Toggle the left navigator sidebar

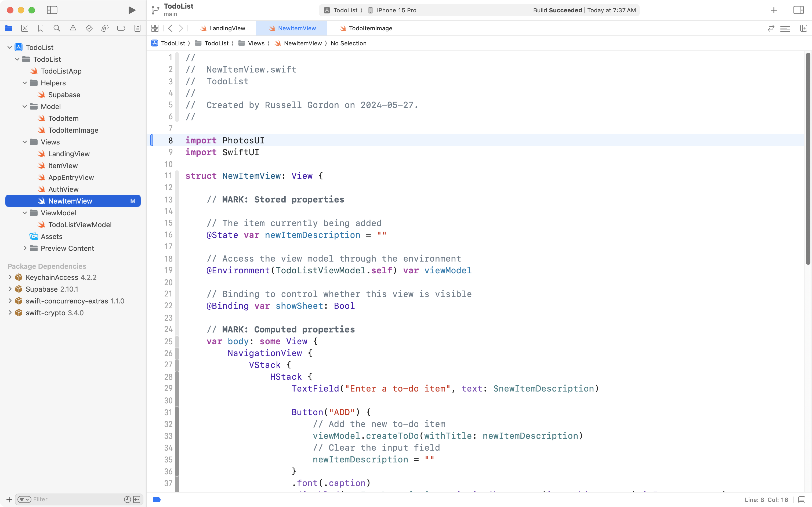pos(52,10)
